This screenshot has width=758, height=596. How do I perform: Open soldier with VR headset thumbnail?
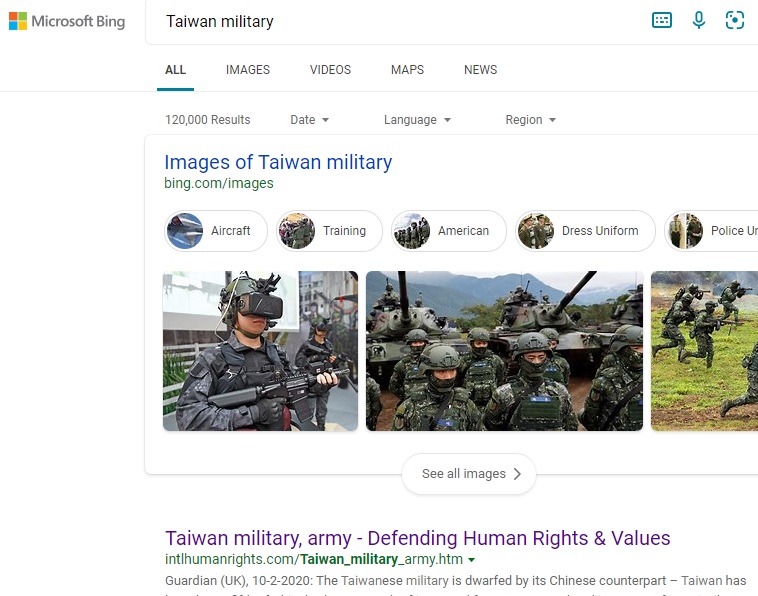260,350
